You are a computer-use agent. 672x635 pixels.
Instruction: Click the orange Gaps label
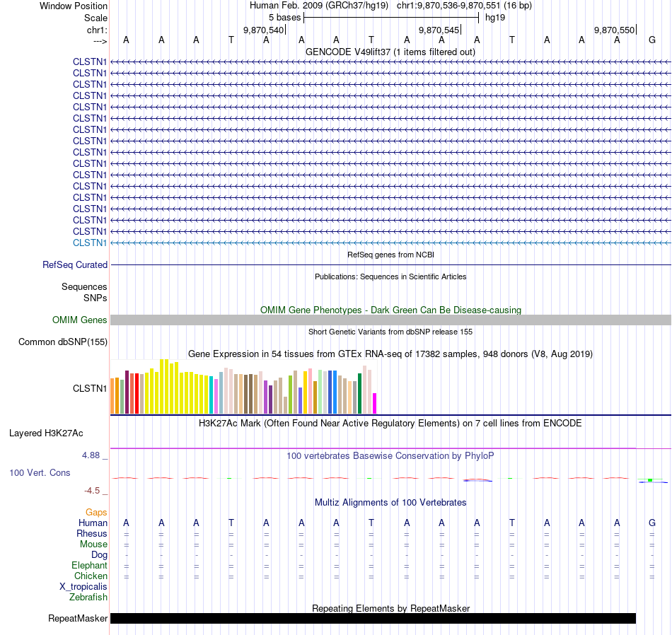pos(96,513)
